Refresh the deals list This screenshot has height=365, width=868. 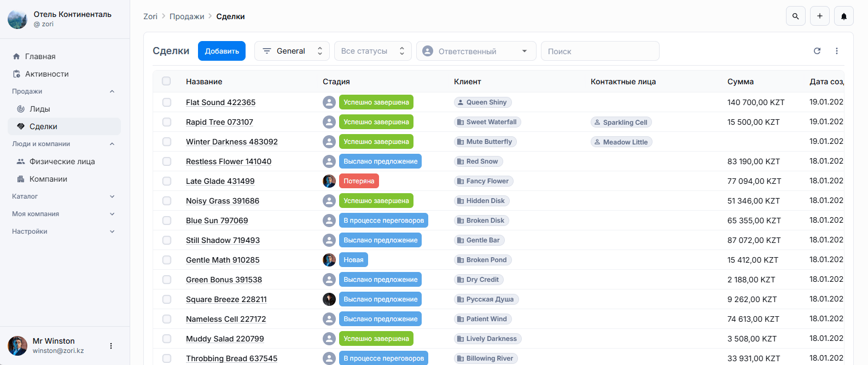(x=817, y=51)
